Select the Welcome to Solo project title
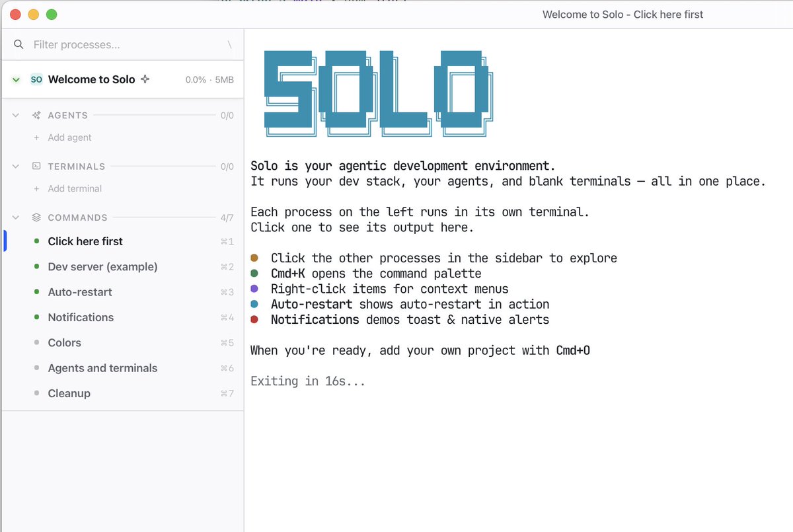Image resolution: width=793 pixels, height=532 pixels. tap(91, 79)
